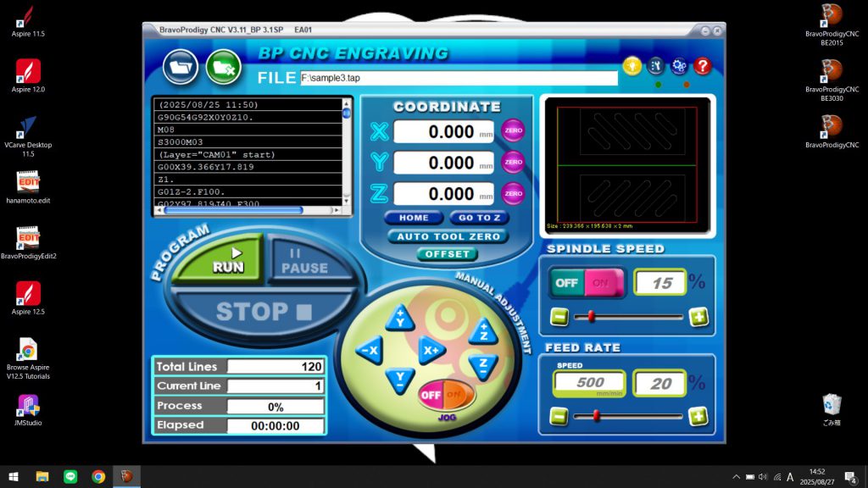
Task: Select the G00X39.366Y17.819 code line
Action: [248, 167]
